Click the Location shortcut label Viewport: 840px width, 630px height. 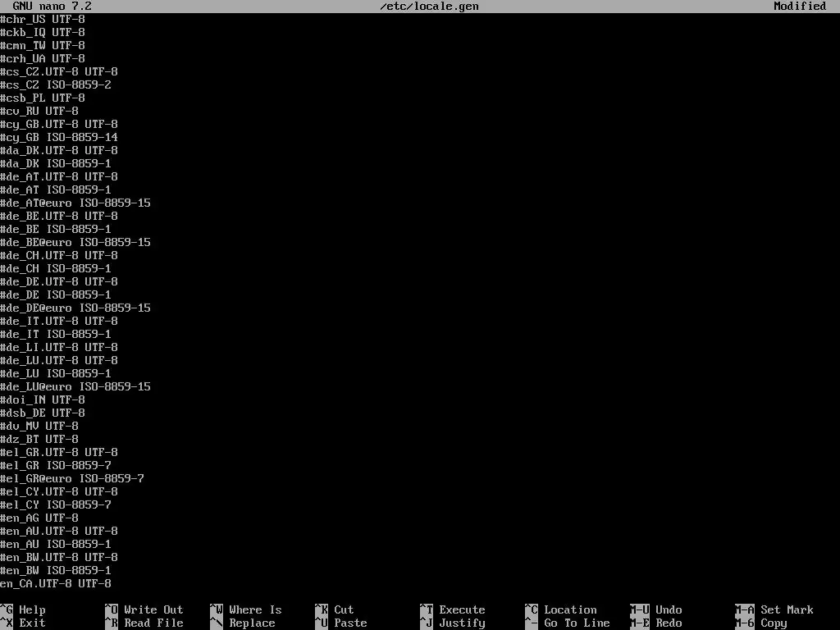(570, 609)
